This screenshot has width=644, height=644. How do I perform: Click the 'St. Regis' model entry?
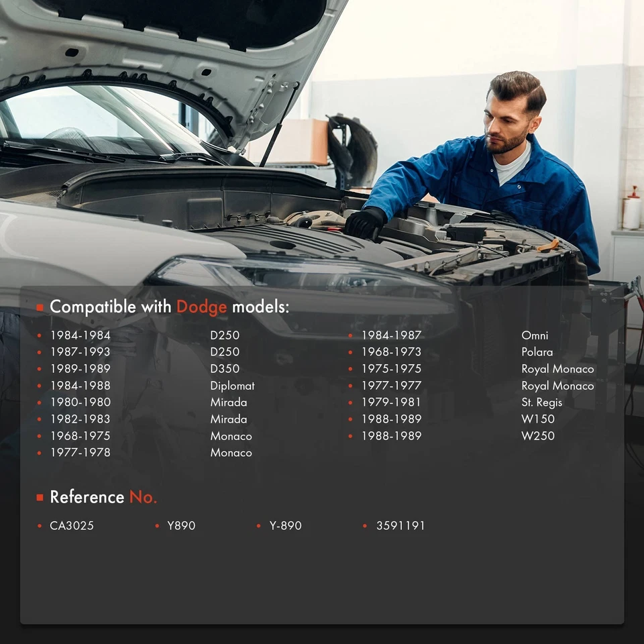point(542,402)
